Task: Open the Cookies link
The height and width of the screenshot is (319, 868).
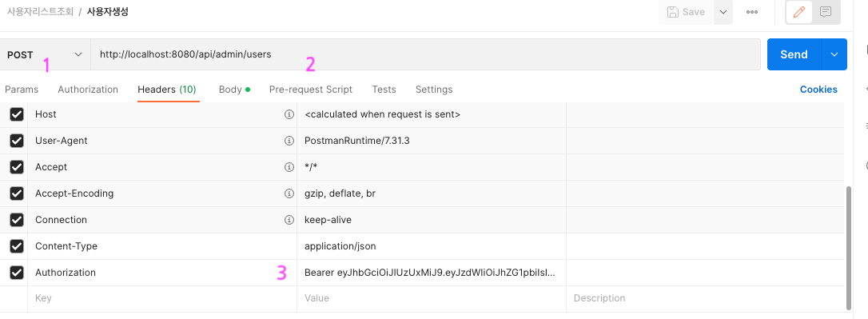Action: [x=818, y=90]
